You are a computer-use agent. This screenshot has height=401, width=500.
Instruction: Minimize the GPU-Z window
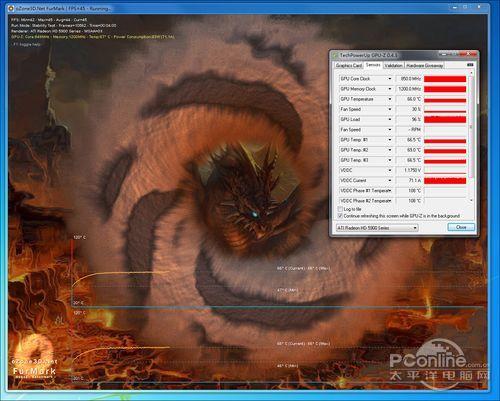443,53
